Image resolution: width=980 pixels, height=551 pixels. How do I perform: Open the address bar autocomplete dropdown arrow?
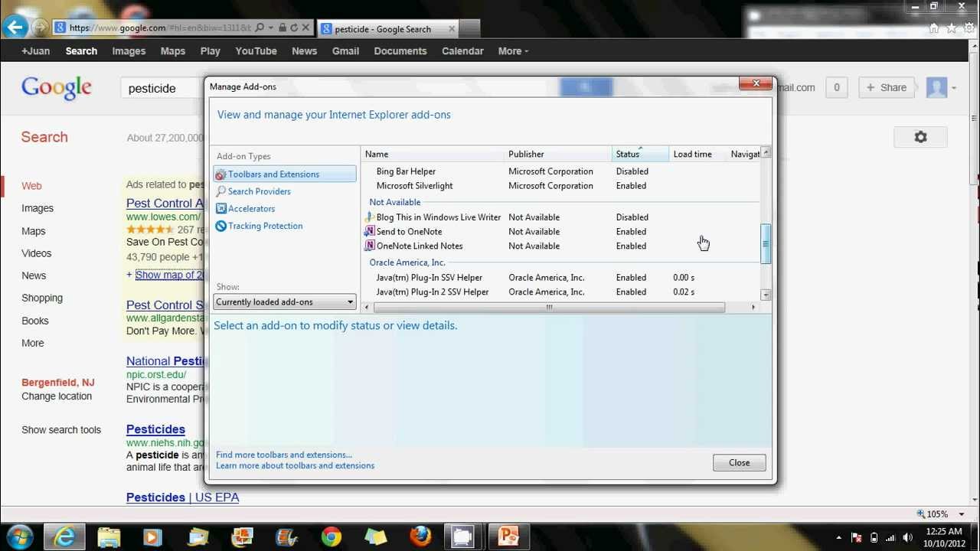pyautogui.click(x=271, y=28)
